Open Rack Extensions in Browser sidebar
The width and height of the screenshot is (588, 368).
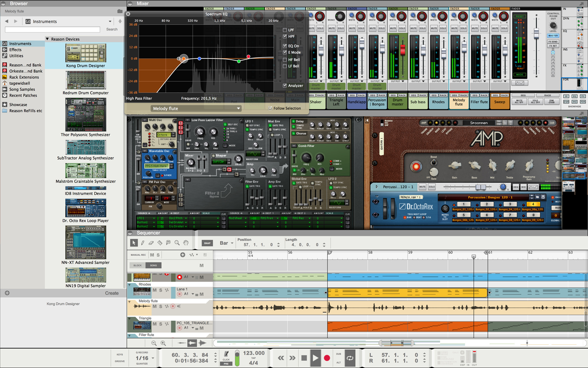click(24, 77)
